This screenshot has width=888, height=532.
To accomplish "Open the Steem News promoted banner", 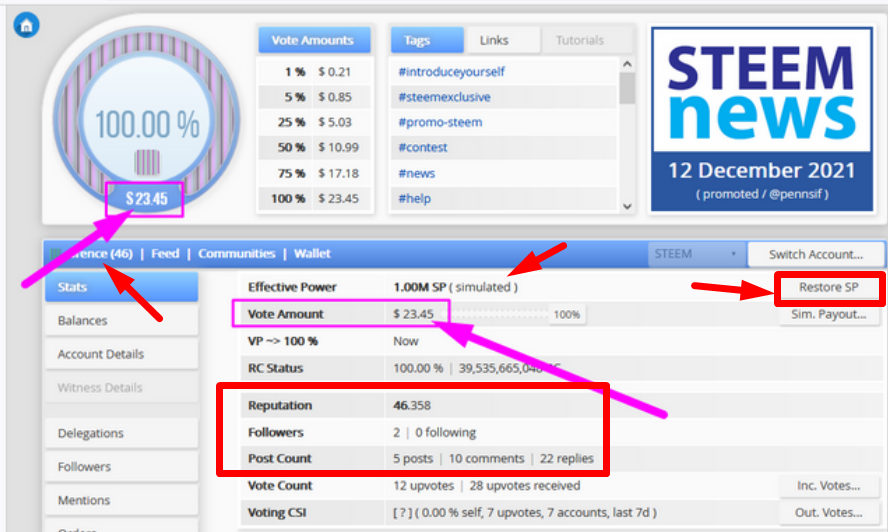I will [x=762, y=119].
